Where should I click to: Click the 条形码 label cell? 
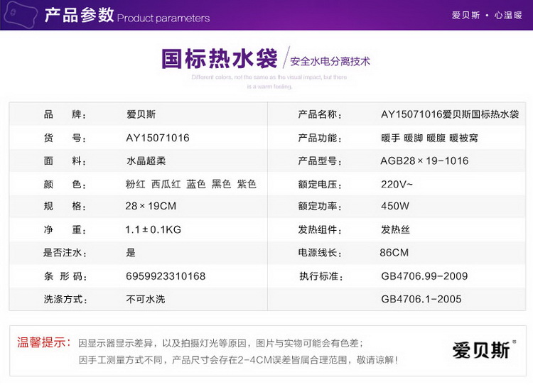[65, 276]
